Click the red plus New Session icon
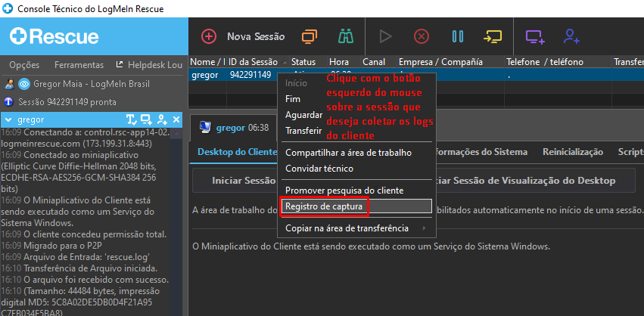This screenshot has height=316, width=644. coord(209,36)
